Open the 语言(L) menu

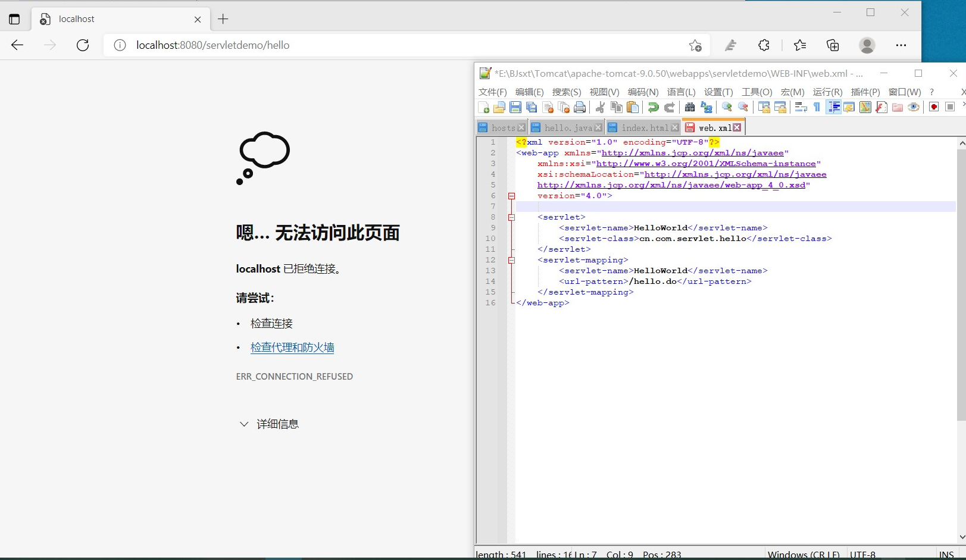(681, 92)
